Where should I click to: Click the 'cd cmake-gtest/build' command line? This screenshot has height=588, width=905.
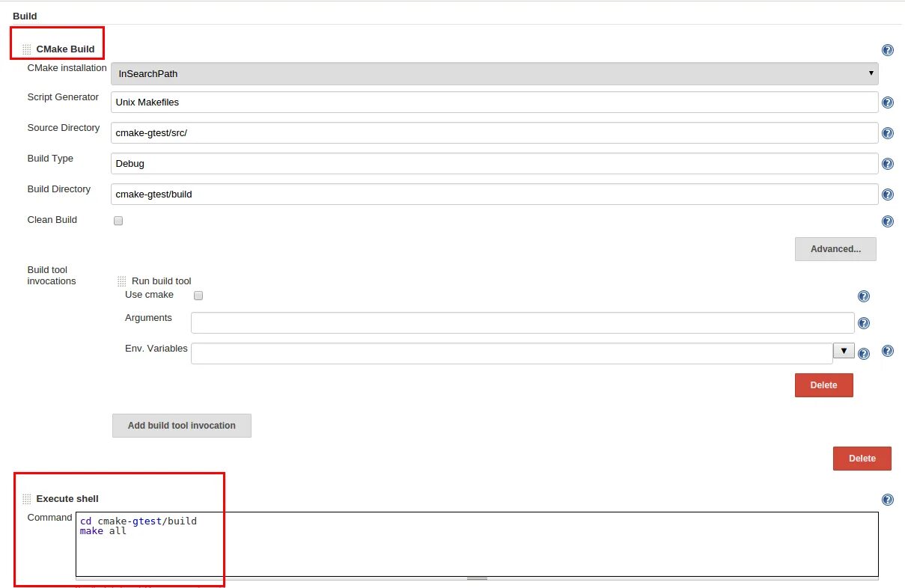(138, 521)
